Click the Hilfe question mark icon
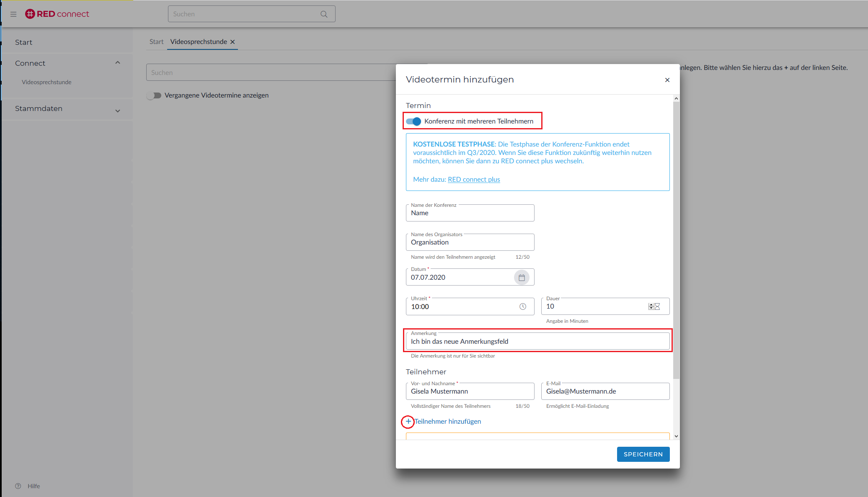Screen dimensions: 868x497 point(18,486)
